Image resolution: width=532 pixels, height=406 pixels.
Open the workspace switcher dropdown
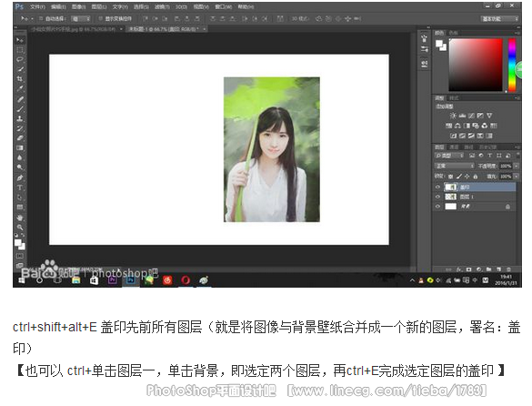coord(499,19)
